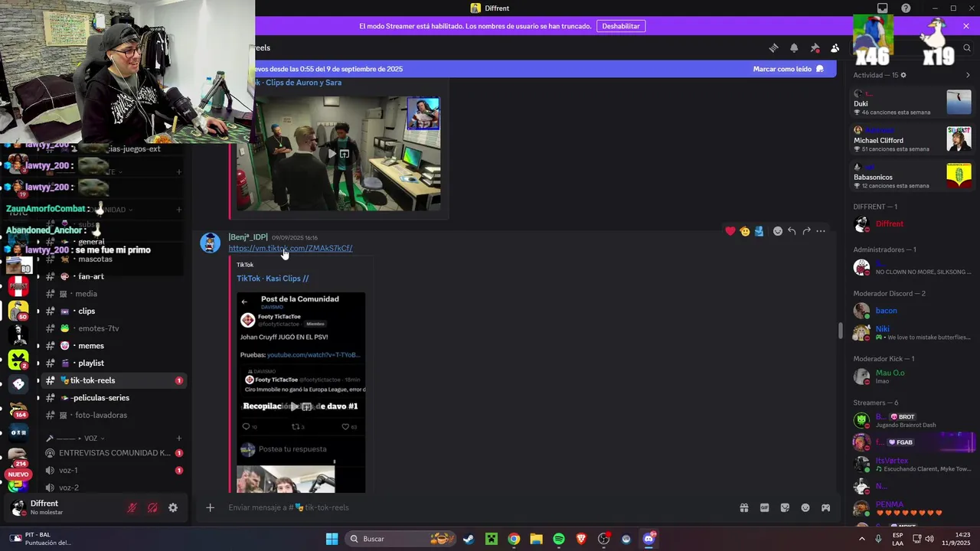Click Deshabilitar streamer mode button

(x=621, y=26)
